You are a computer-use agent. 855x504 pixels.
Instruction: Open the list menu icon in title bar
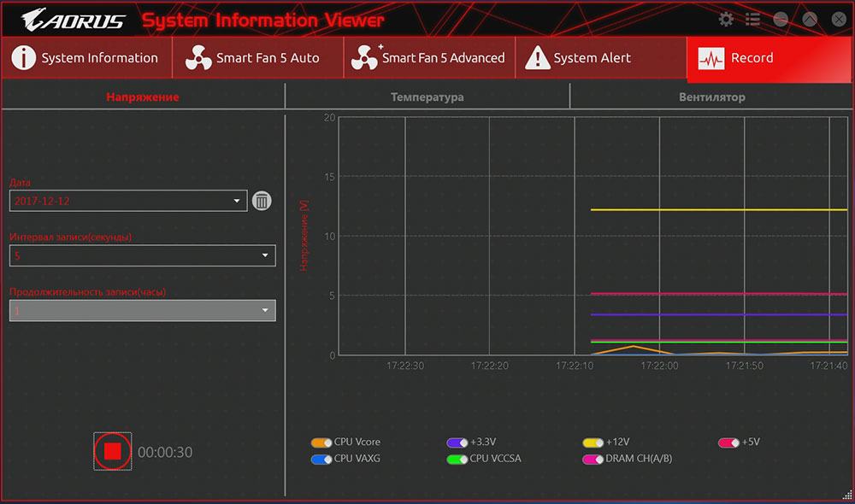(x=753, y=20)
